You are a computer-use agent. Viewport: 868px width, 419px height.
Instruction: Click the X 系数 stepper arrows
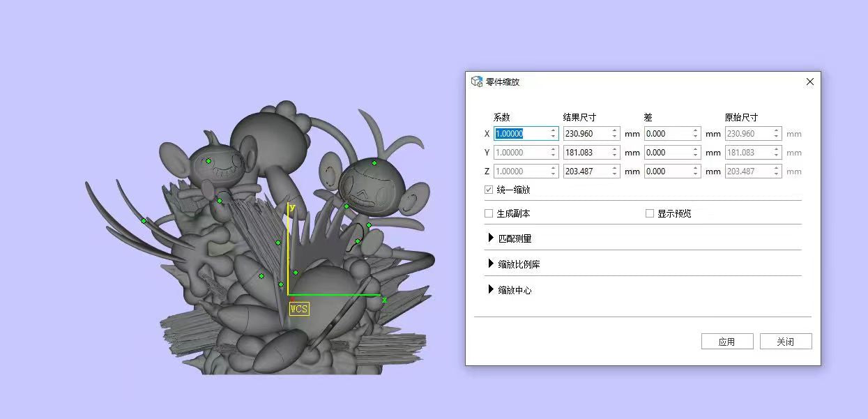tap(554, 133)
